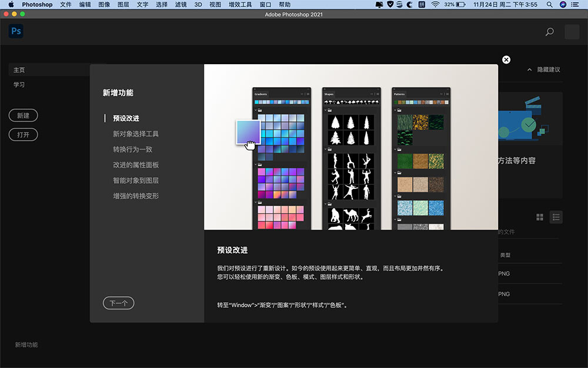Open the 帮助 menu
588x368 pixels.
pyautogui.click(x=285, y=5)
